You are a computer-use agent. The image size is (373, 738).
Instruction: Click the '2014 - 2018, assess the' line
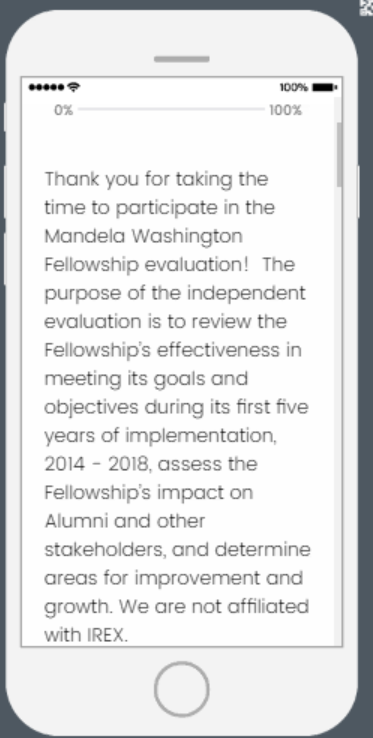point(151,465)
